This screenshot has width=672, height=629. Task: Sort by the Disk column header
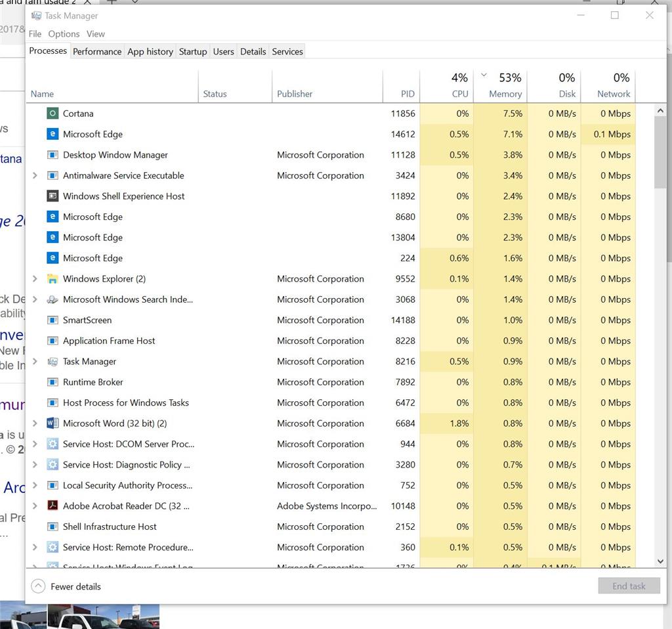click(x=554, y=87)
